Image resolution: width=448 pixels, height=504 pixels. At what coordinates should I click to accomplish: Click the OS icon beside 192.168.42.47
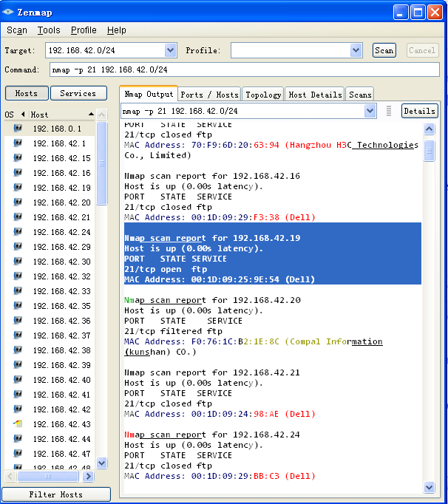click(x=18, y=454)
